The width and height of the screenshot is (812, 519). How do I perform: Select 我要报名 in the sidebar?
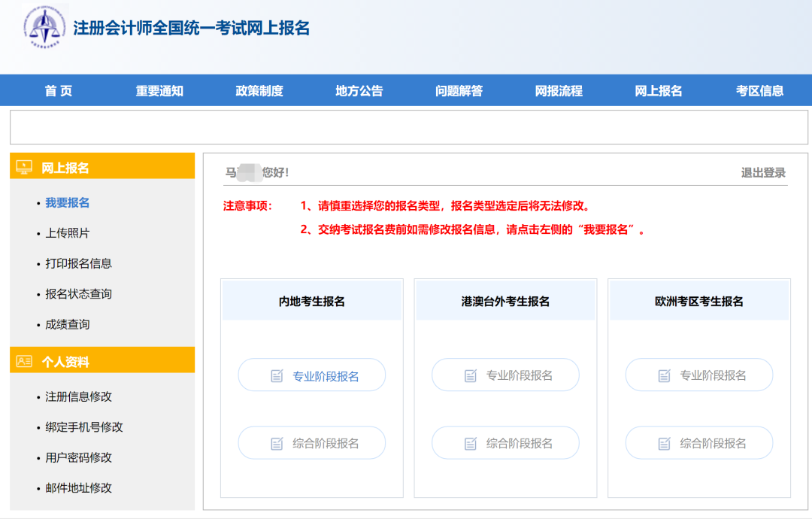click(68, 202)
